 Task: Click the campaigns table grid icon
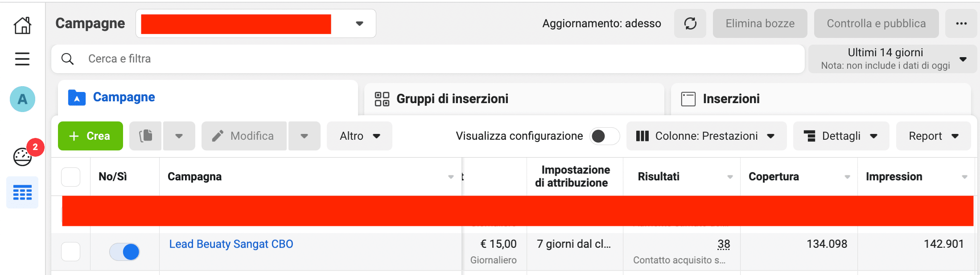[x=22, y=193]
